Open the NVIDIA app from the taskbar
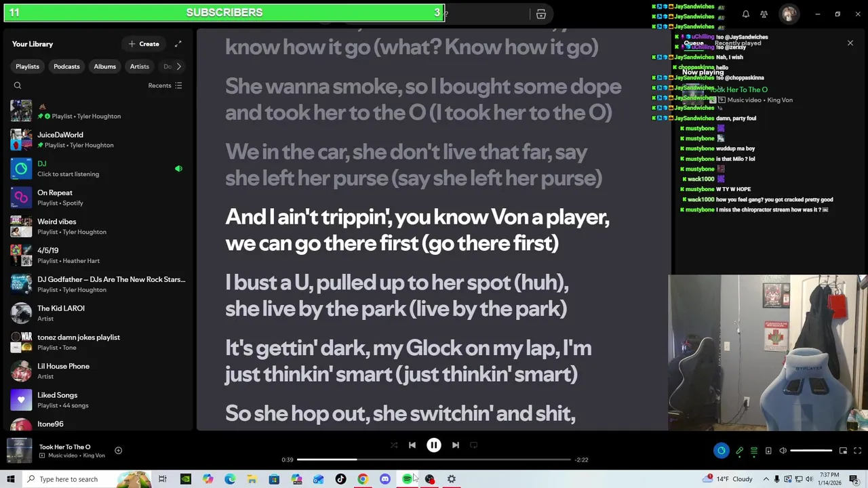868x488 pixels. (185, 479)
